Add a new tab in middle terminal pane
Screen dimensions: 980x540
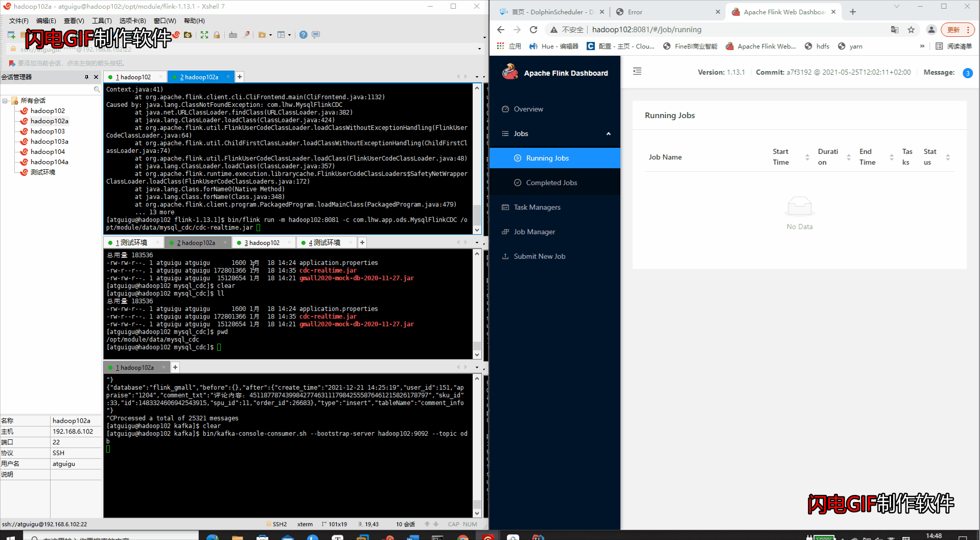362,242
